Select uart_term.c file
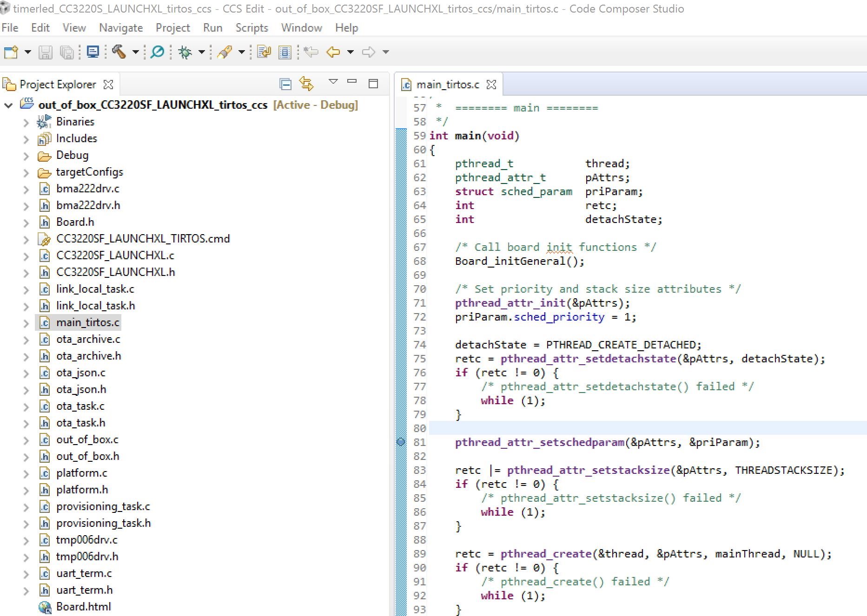The height and width of the screenshot is (616, 867). coord(84,573)
